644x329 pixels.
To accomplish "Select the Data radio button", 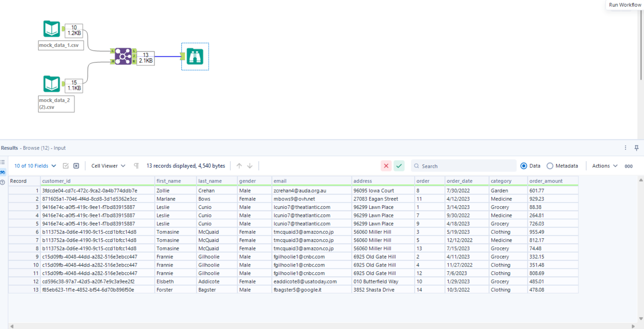I will coord(524,166).
